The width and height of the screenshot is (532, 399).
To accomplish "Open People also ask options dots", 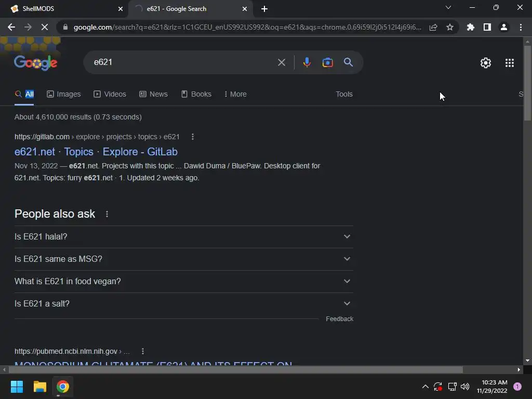I will (107, 214).
